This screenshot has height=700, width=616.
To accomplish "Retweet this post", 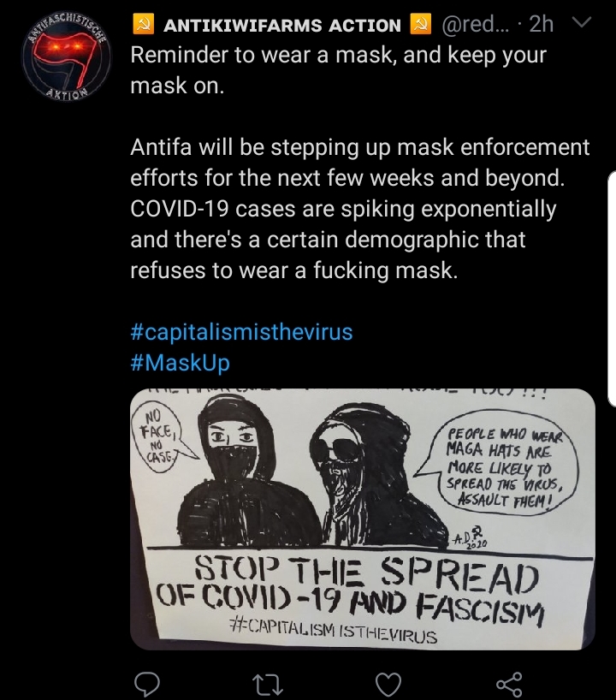I will pos(268,685).
